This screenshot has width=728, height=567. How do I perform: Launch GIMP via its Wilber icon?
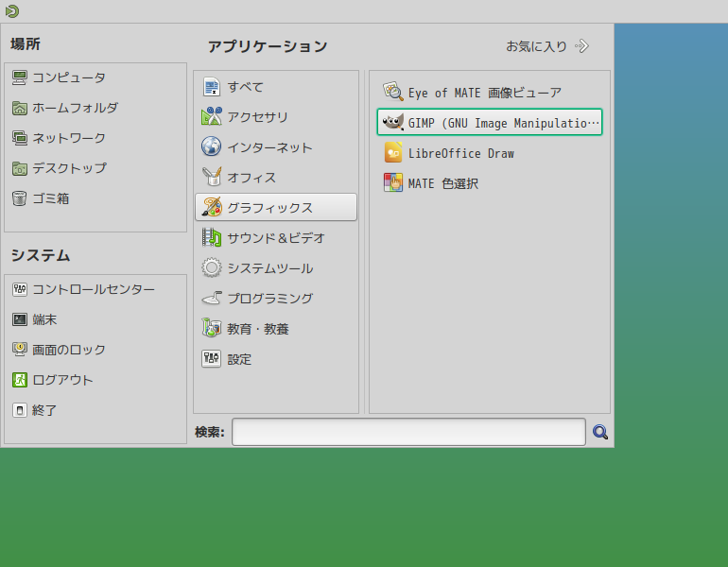tap(392, 122)
